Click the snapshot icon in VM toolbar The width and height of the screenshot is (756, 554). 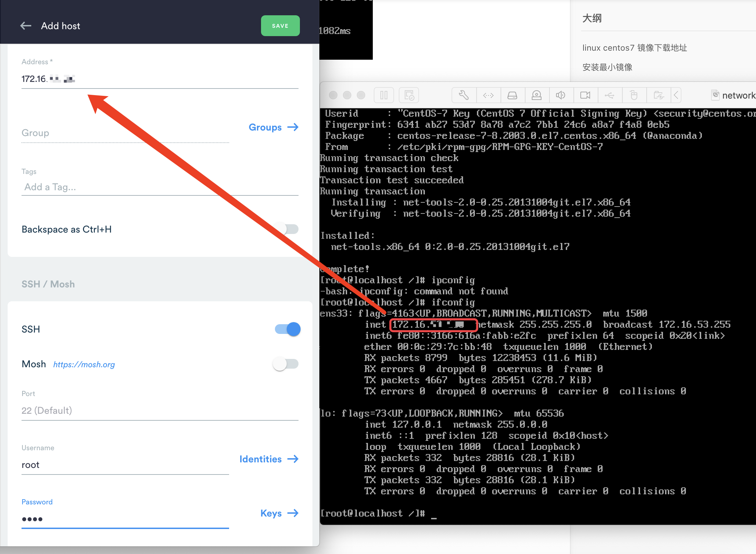click(409, 95)
